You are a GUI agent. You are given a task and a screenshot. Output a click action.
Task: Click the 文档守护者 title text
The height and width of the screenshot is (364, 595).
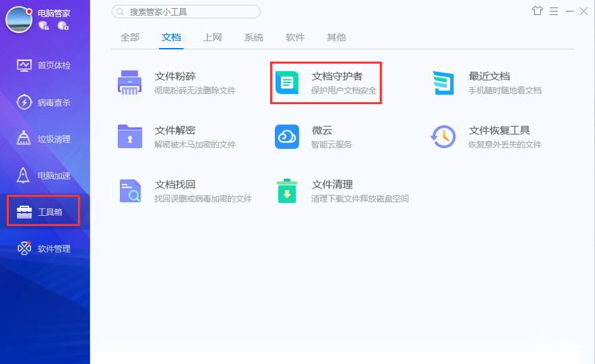(337, 76)
